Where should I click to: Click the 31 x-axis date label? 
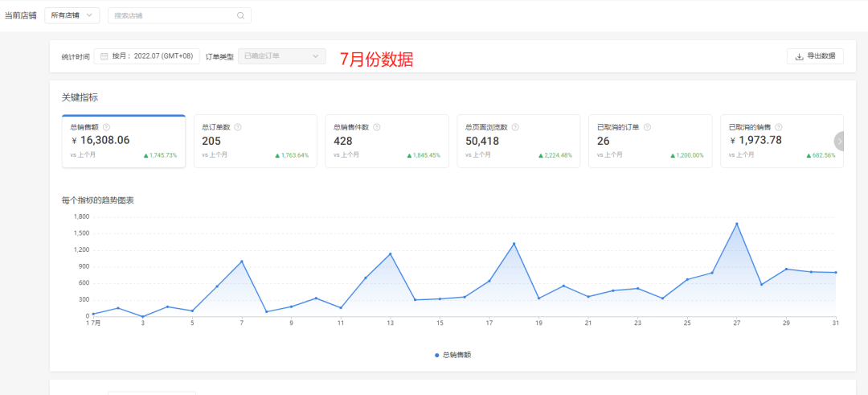(x=835, y=323)
